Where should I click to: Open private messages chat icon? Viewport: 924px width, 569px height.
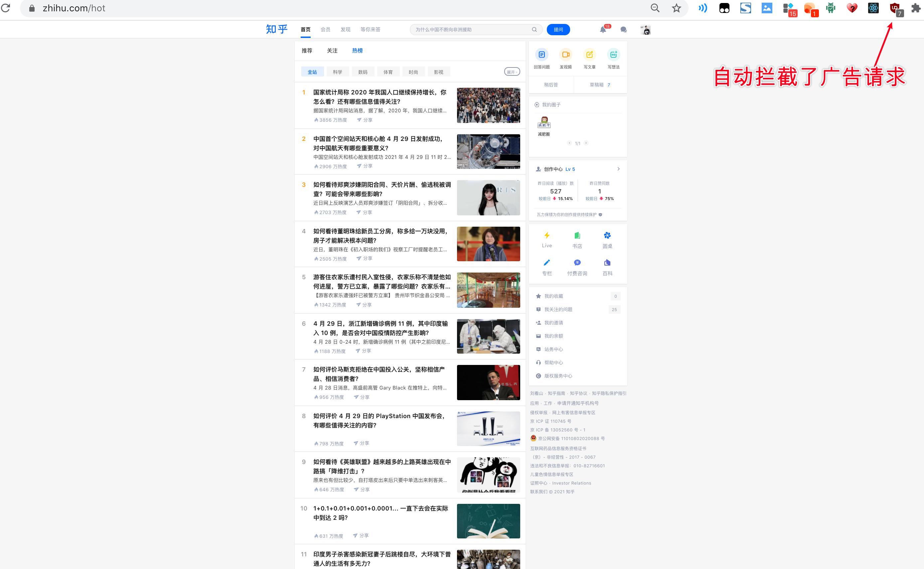coord(624,30)
